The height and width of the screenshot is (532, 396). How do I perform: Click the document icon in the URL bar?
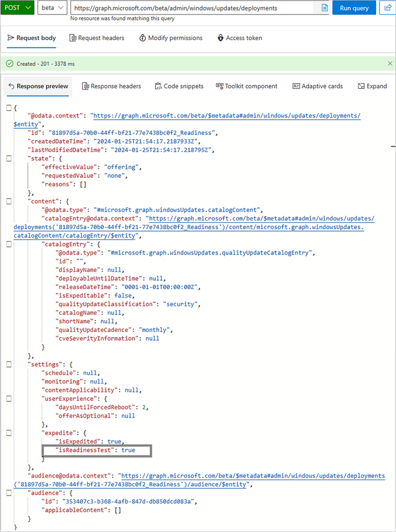click(x=325, y=7)
